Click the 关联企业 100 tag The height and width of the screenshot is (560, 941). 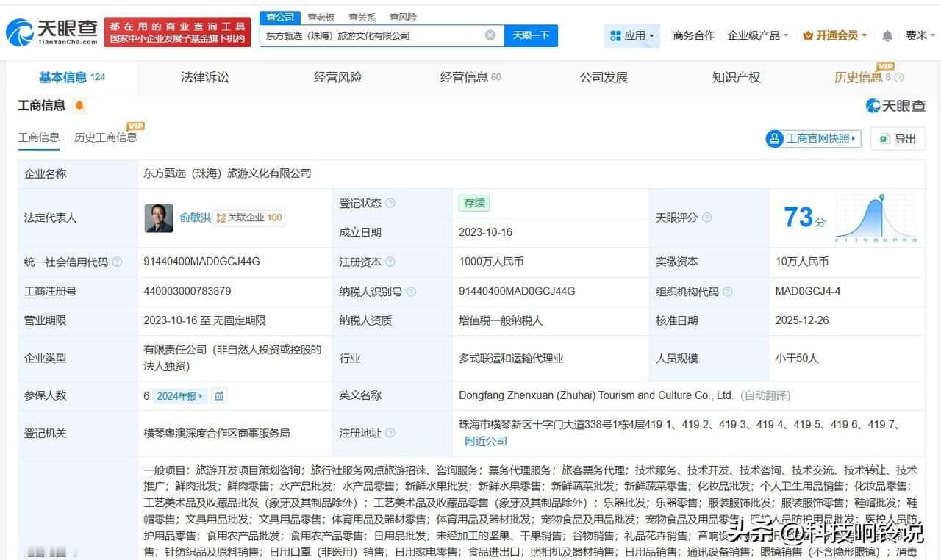[x=249, y=218]
